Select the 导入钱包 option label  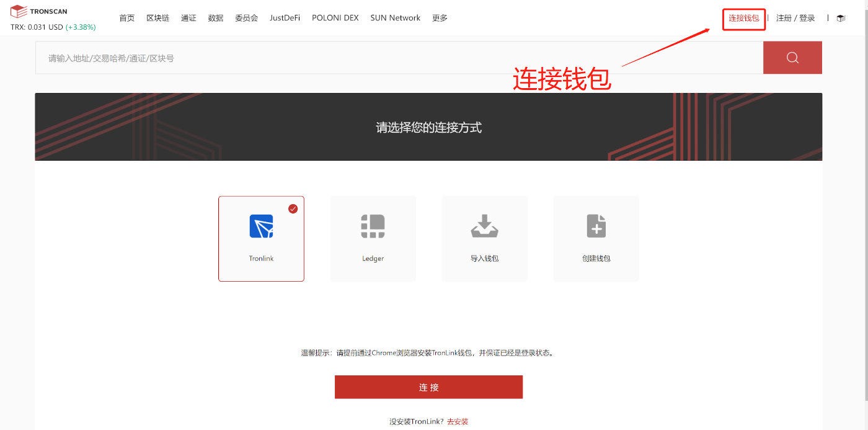[x=484, y=259]
